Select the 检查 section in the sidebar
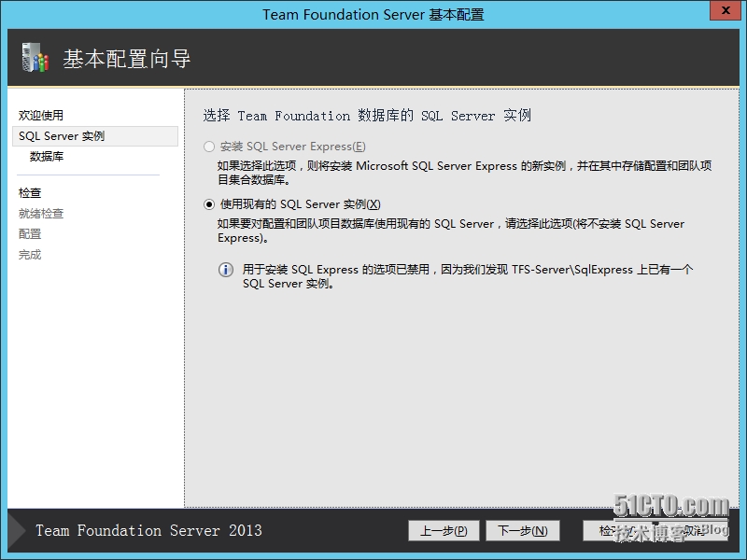The width and height of the screenshot is (747, 560). (30, 193)
